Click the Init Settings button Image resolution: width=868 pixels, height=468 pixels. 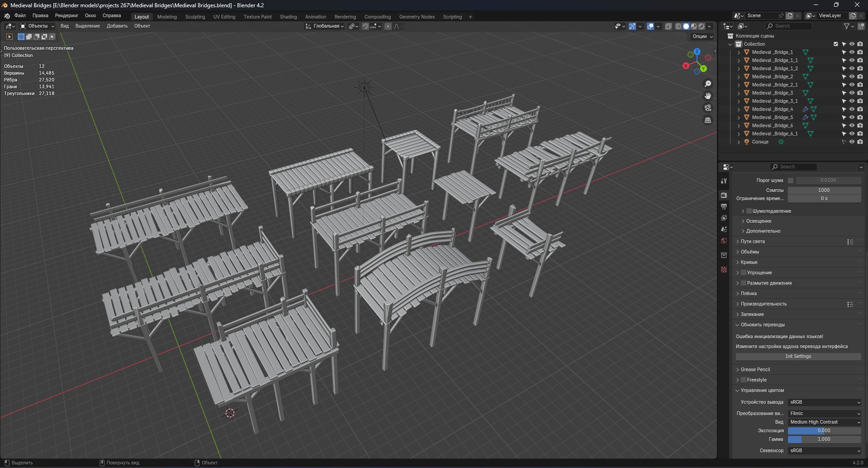[x=798, y=356]
